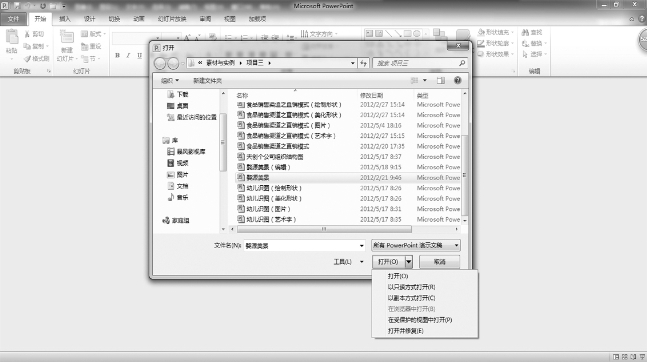
Task: Click the Refresh icon beside the address bar
Action: 364,63
